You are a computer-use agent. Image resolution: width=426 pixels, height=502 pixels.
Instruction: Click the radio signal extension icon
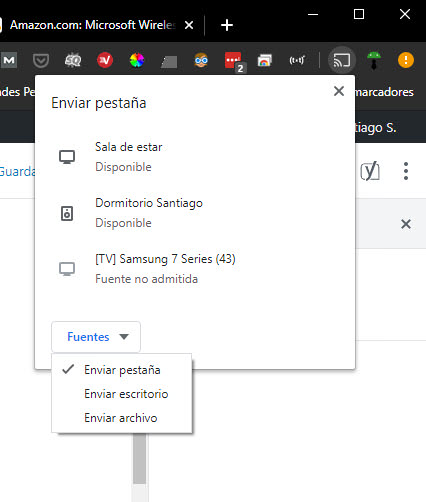297,60
